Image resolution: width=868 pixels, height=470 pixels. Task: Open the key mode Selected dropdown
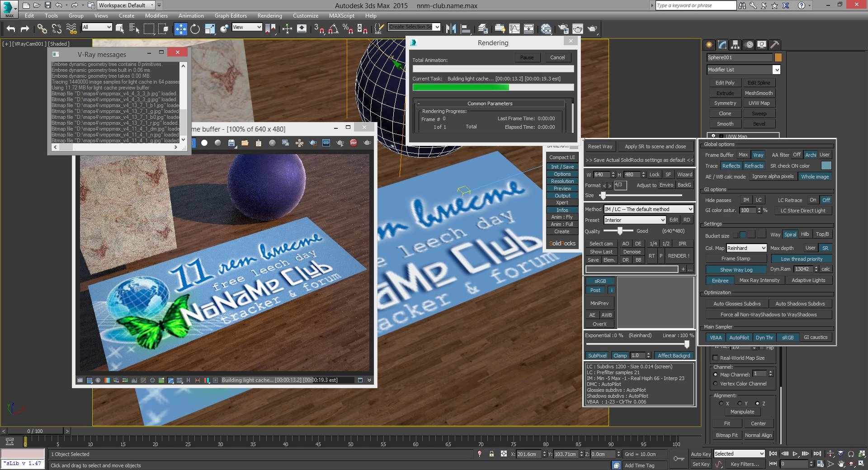tap(739, 454)
